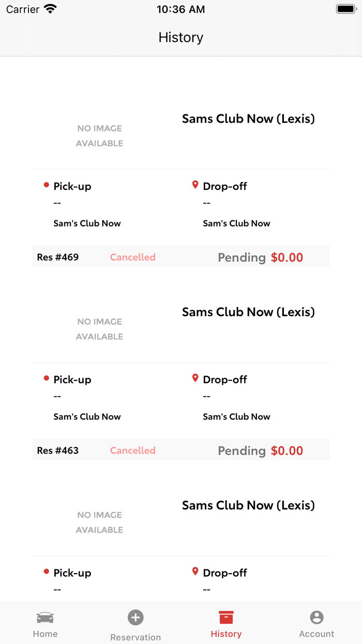
Task: Tap Drop-off pin icon in reservation 463
Action: 195,378
